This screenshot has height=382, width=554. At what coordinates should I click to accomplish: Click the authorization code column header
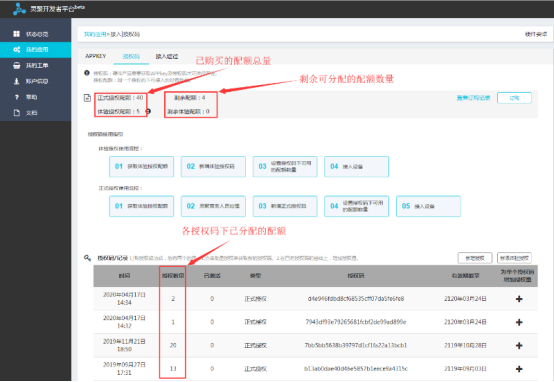pyautogui.click(x=356, y=276)
